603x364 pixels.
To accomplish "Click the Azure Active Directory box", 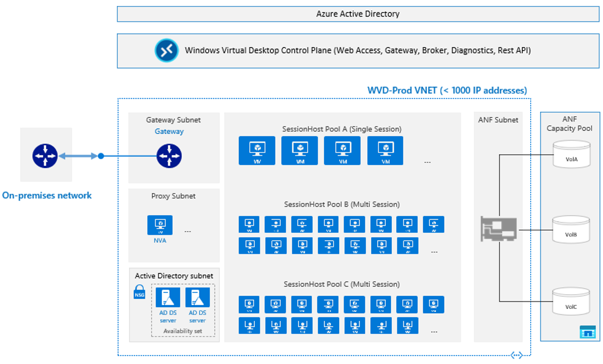I will (x=358, y=14).
